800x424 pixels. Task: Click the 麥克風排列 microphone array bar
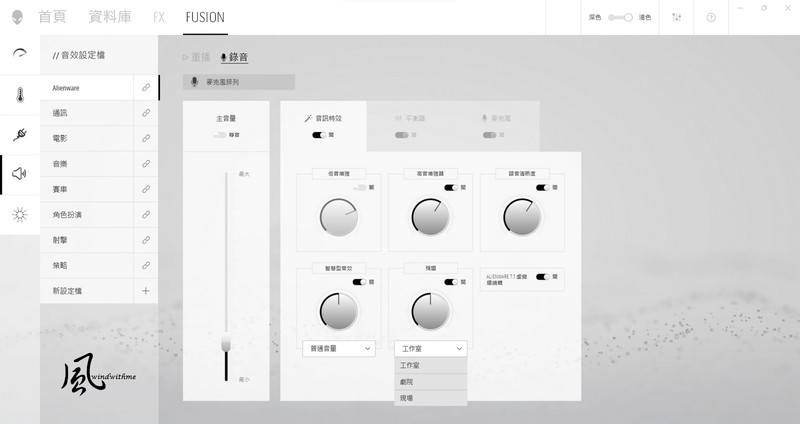239,82
